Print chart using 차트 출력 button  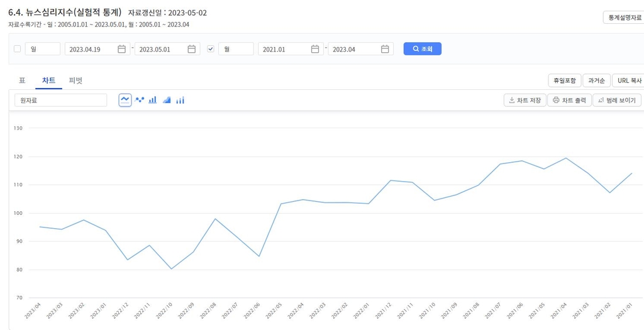point(570,100)
